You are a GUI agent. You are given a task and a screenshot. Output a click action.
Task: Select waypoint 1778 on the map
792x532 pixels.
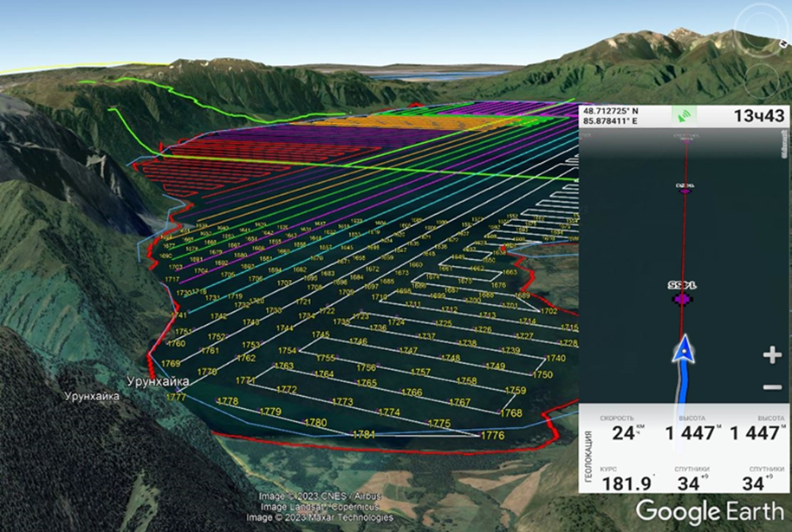click(x=227, y=401)
